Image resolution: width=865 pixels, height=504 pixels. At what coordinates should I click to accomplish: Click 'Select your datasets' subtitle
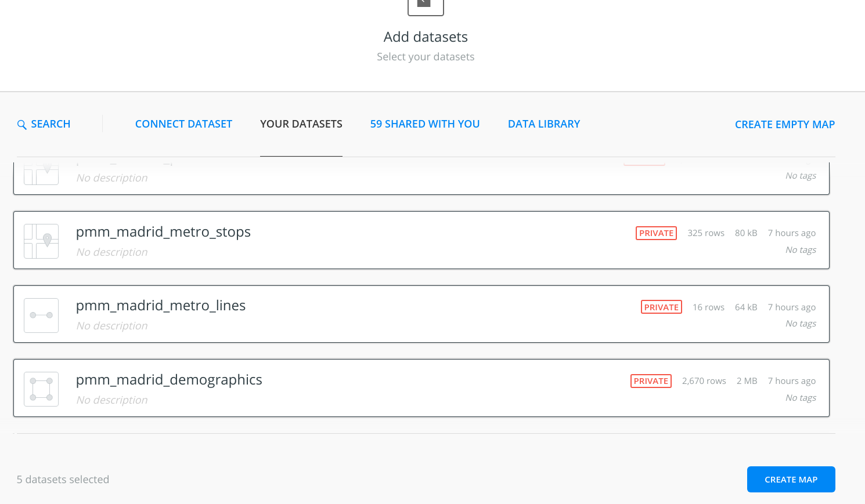pos(426,57)
